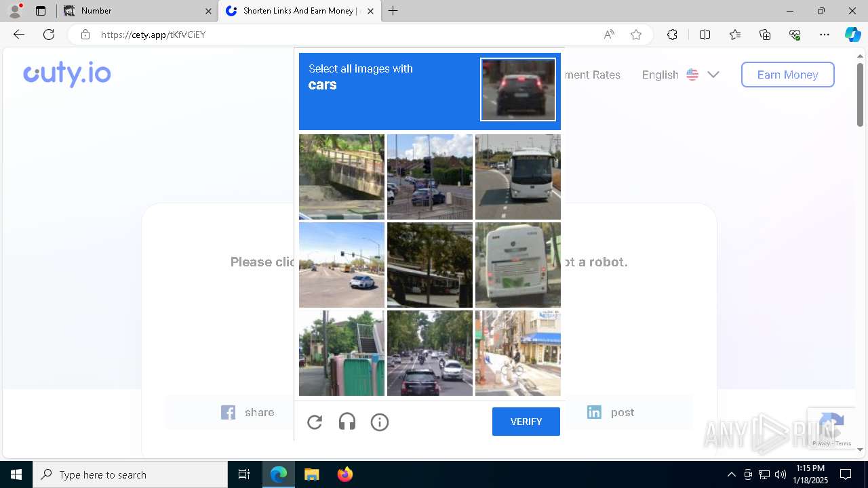Viewport: 868px width, 488px height.
Task: Open Task View on taskbar
Action: (244, 474)
